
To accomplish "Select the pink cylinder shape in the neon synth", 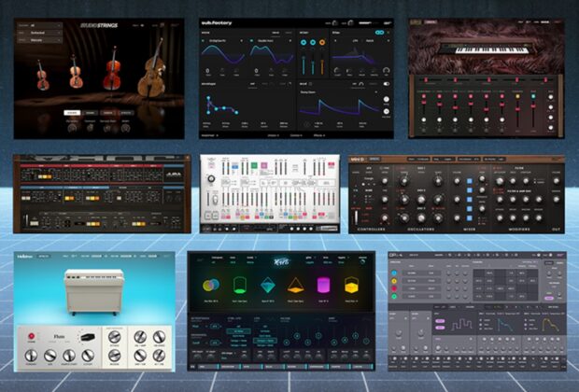I will tap(323, 286).
